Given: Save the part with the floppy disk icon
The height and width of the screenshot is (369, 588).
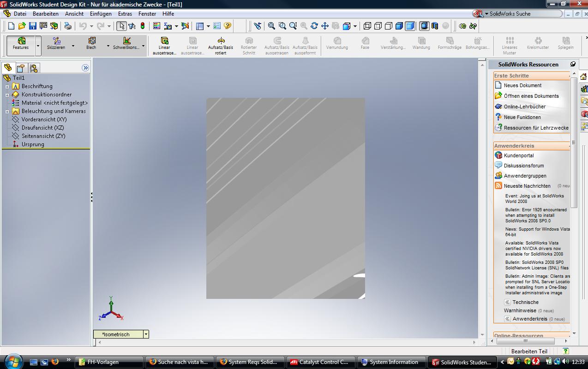Looking at the screenshot, I should tap(32, 26).
